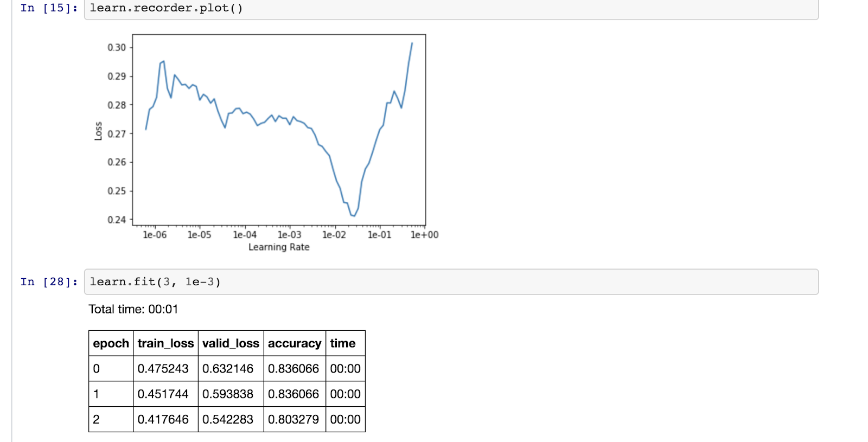Click the 0.29 loss tick label

click(x=117, y=76)
